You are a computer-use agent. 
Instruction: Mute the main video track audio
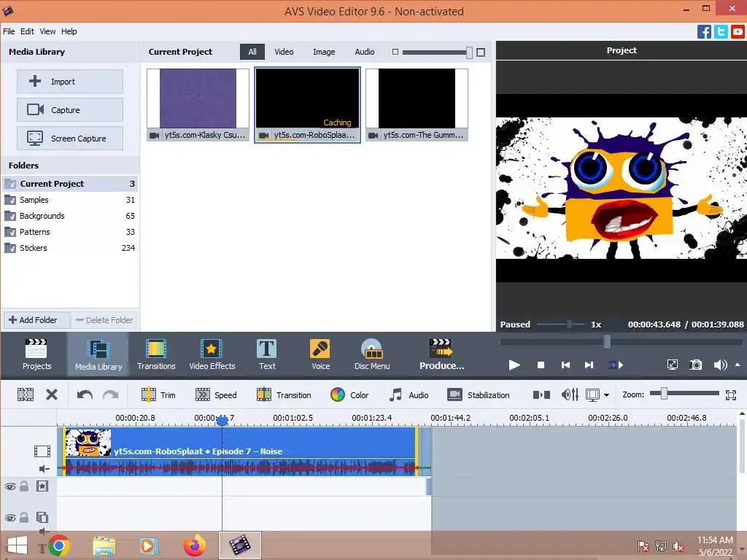click(x=44, y=469)
